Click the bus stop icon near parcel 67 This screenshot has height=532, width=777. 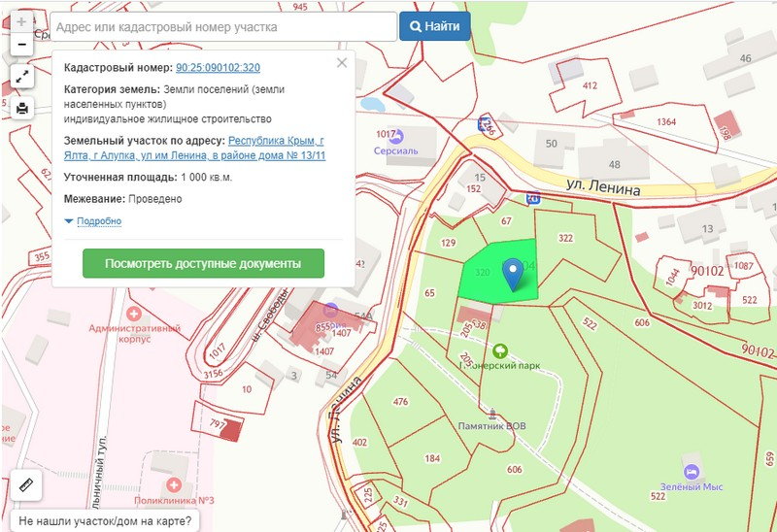click(533, 198)
